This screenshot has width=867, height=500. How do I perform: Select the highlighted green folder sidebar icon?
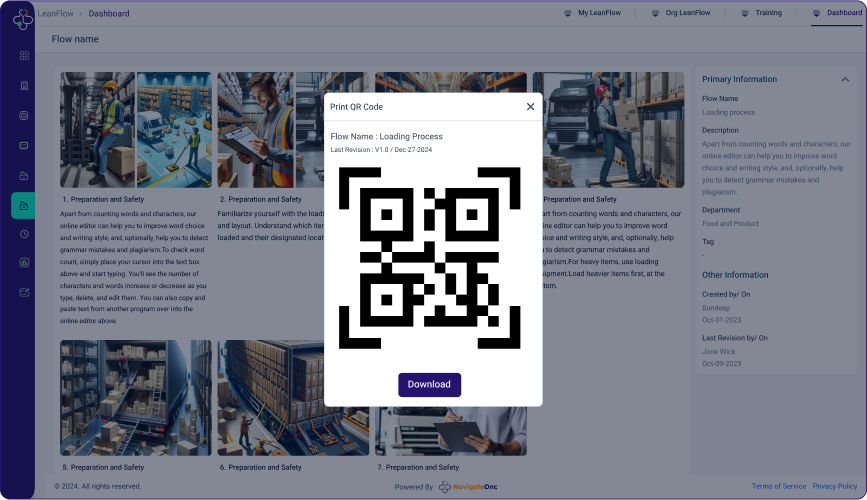pos(24,205)
